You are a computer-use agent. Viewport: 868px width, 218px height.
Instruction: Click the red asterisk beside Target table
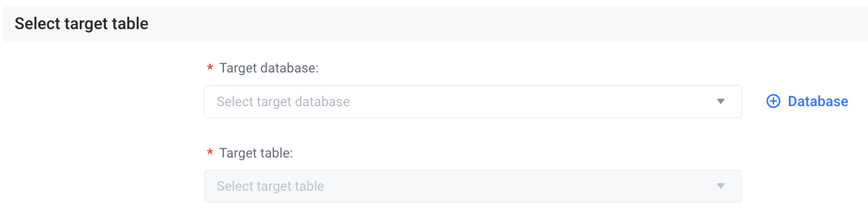[x=210, y=154]
